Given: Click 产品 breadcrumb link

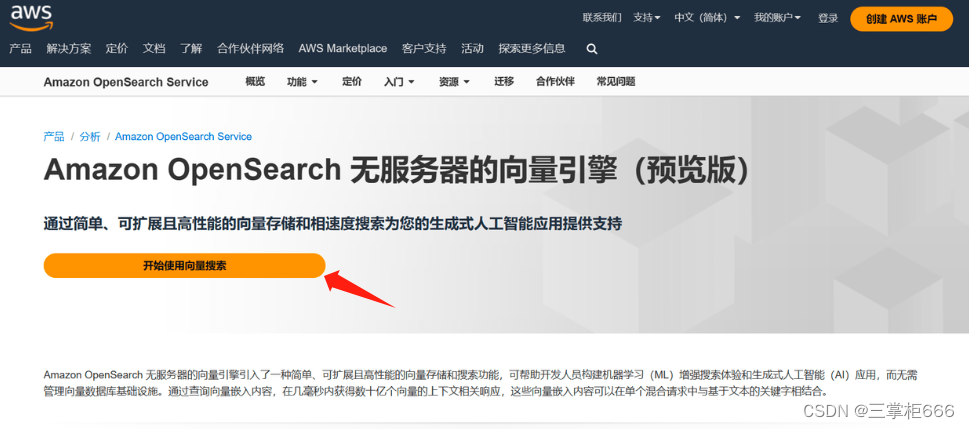Looking at the screenshot, I should (54, 137).
